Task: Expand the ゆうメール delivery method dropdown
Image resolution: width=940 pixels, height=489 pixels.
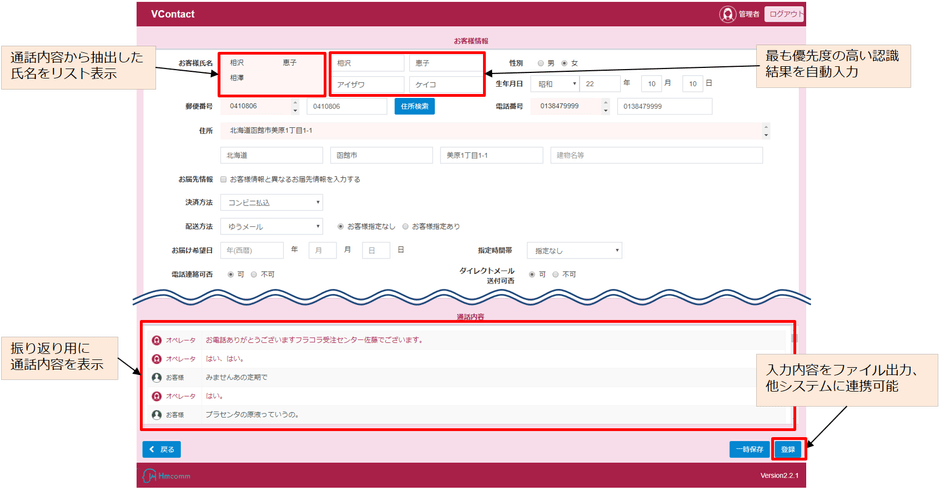Action: [x=271, y=226]
